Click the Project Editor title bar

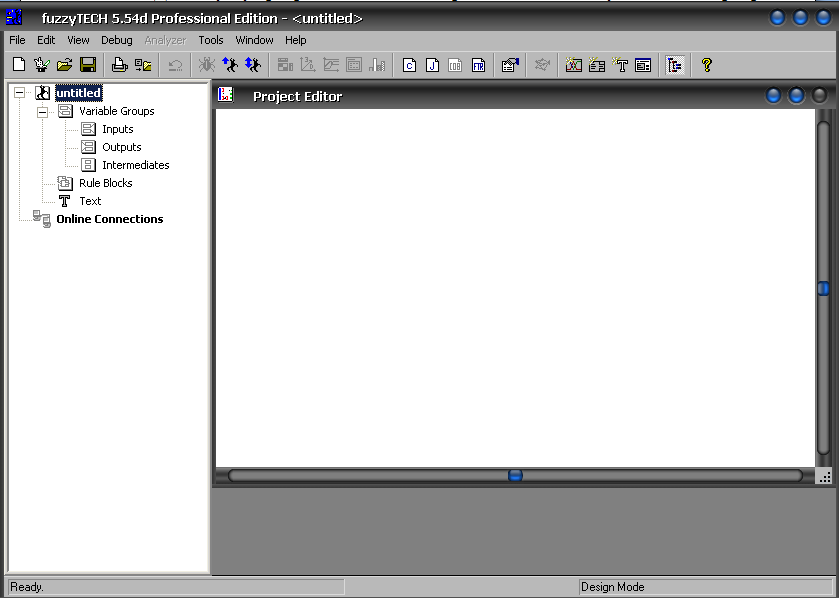[x=522, y=96]
